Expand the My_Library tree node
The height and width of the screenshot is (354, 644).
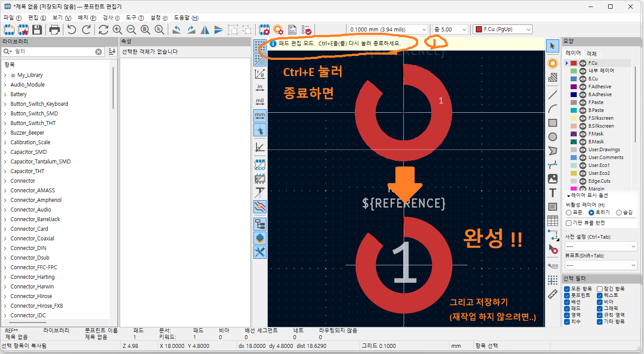(x=5, y=75)
